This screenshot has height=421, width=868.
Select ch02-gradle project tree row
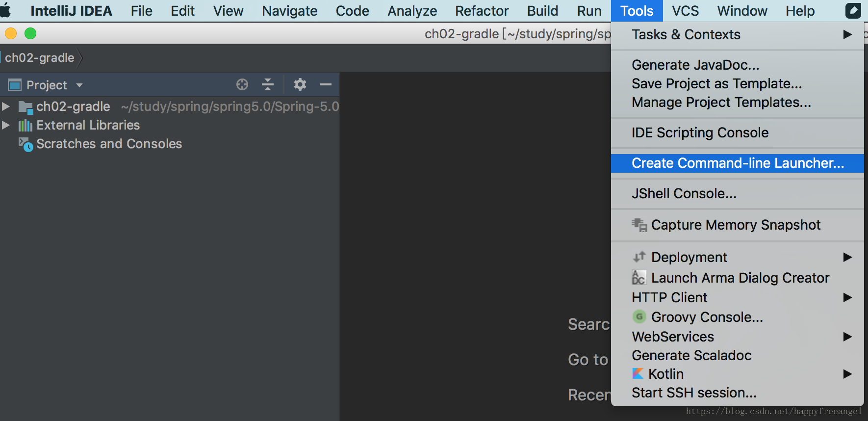(170, 106)
